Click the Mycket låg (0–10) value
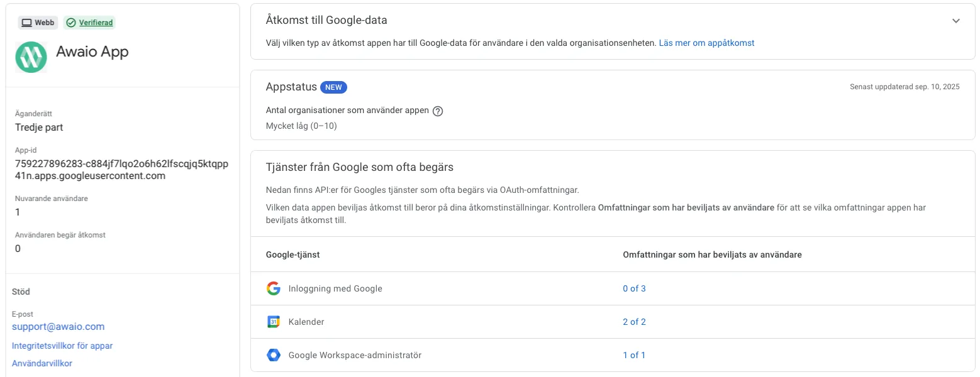The height and width of the screenshot is (377, 980). click(x=301, y=126)
